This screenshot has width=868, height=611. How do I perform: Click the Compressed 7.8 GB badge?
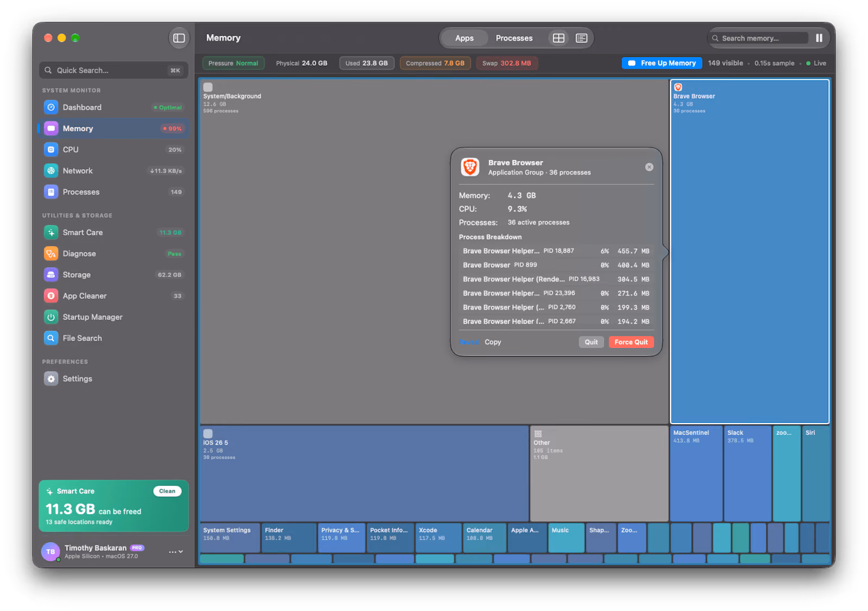tap(435, 63)
